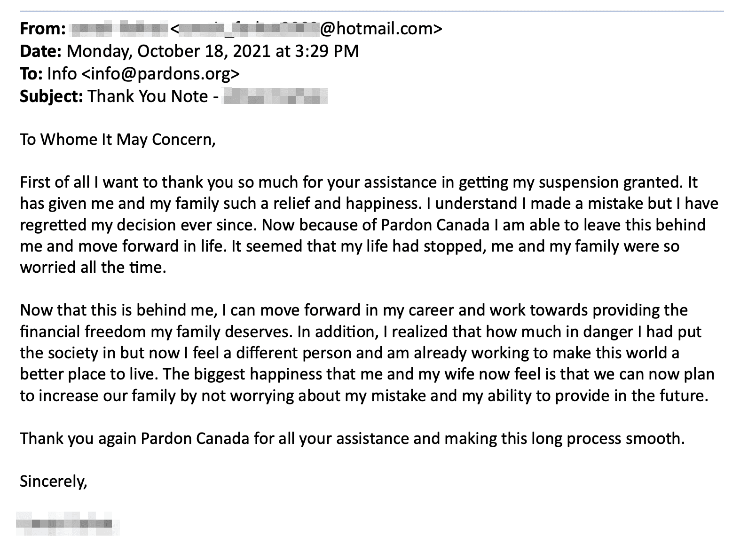Click the Date label
The width and height of the screenshot is (756, 553).
40,51
